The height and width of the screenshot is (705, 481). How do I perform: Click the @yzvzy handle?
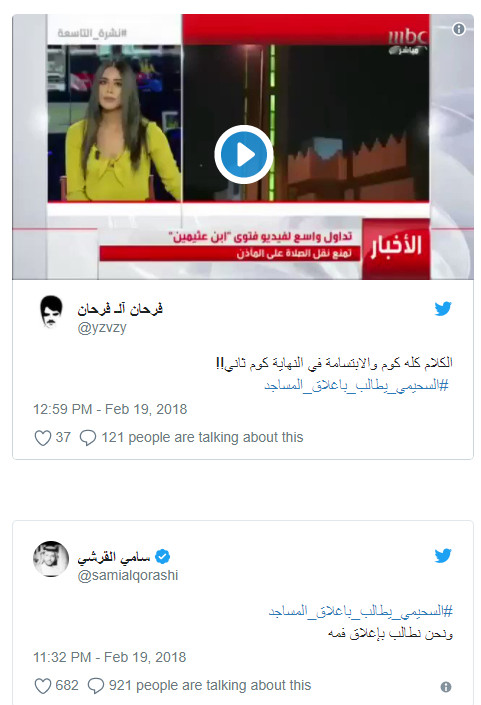(x=102, y=328)
